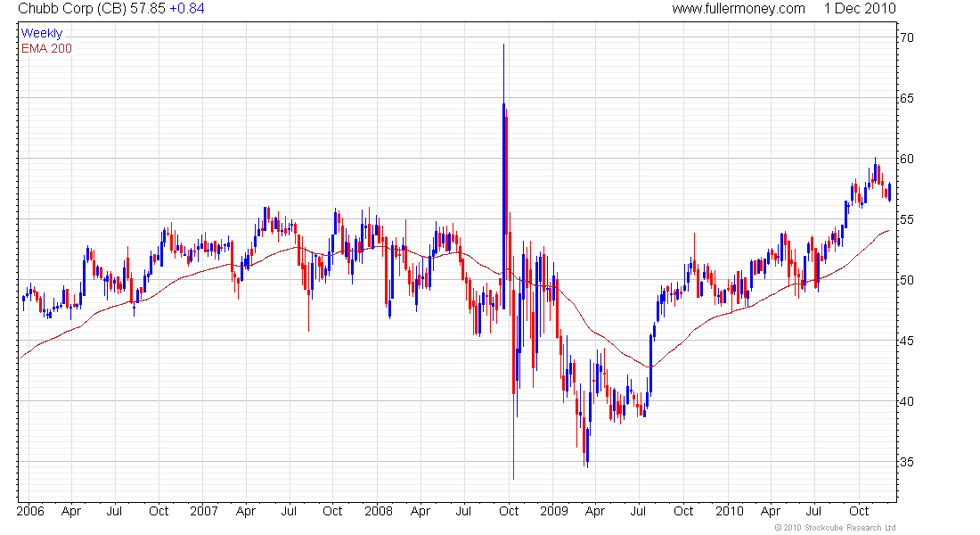Click the Apr label belonging to 2007
The width and height of the screenshot is (980, 535).
(x=246, y=511)
